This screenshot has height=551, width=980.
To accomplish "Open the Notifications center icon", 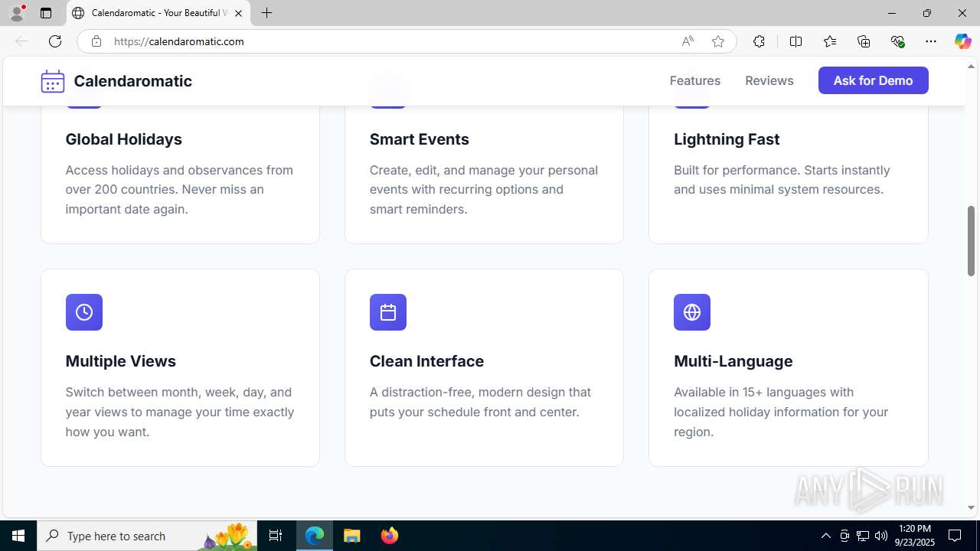I will tap(955, 536).
